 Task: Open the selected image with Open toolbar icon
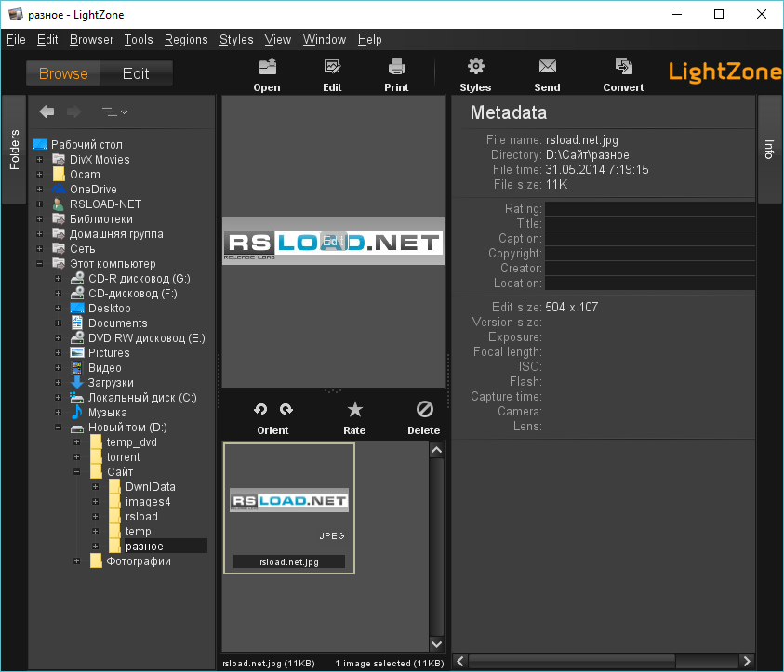[x=267, y=75]
